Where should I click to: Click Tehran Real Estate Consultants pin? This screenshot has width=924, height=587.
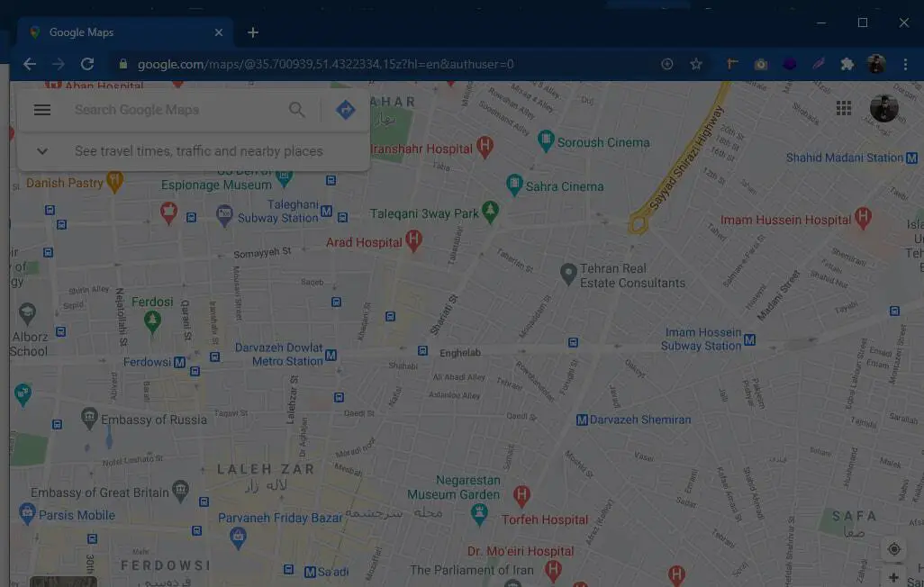point(568,274)
